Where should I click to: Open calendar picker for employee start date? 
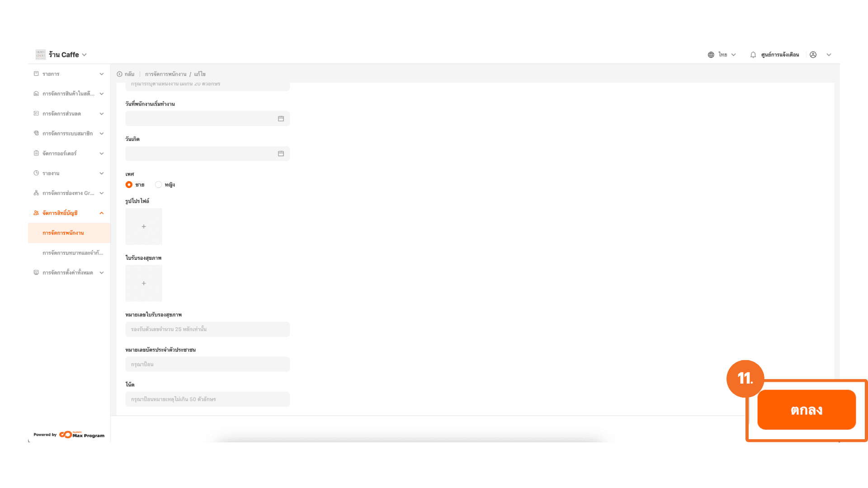[281, 118]
